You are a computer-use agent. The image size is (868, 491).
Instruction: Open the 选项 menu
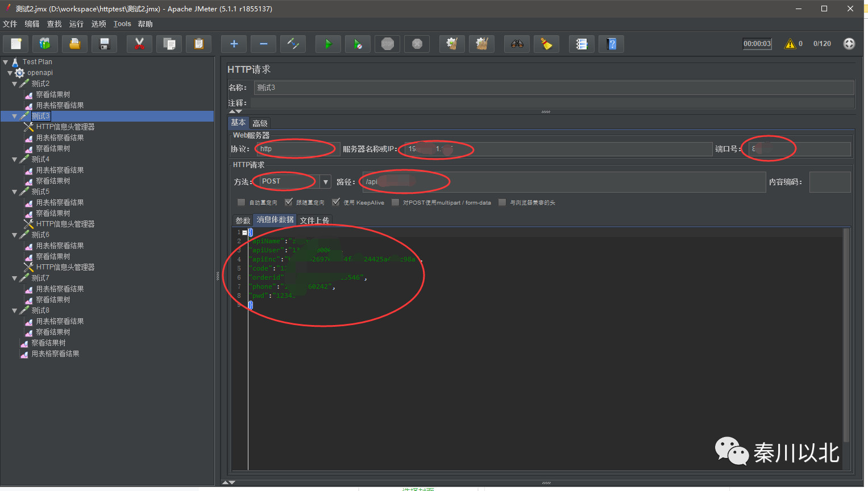99,24
